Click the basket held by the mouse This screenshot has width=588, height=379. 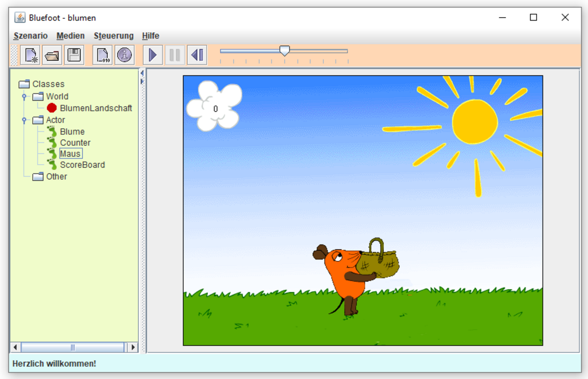377,258
